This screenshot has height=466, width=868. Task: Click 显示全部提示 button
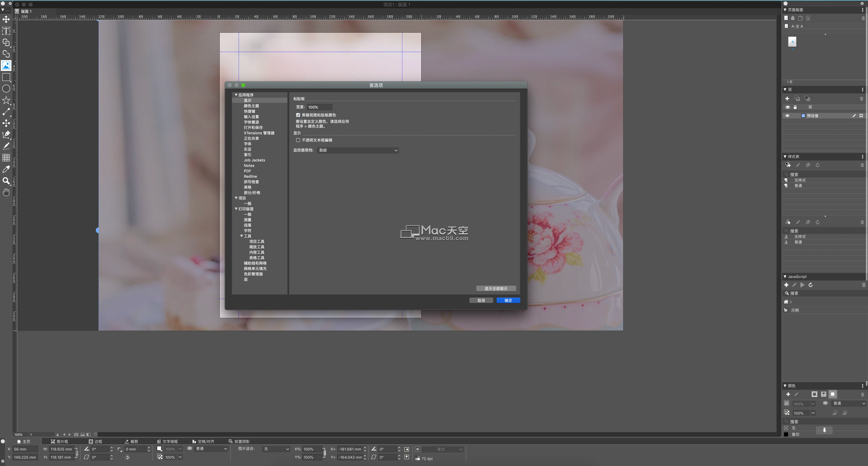496,289
